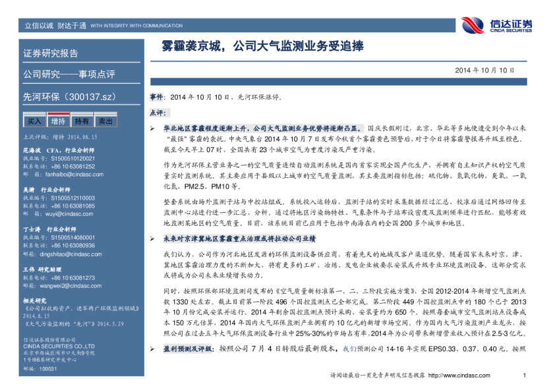Click the date 2014年10月10日 at top right

pyautogui.click(x=483, y=69)
